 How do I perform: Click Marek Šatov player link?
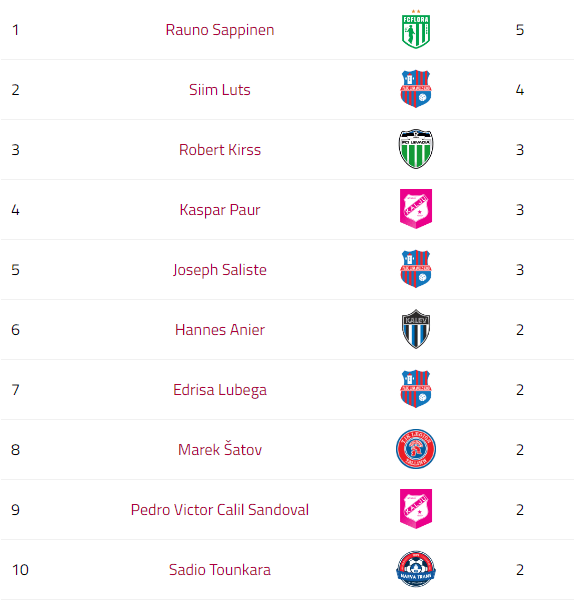pos(220,449)
